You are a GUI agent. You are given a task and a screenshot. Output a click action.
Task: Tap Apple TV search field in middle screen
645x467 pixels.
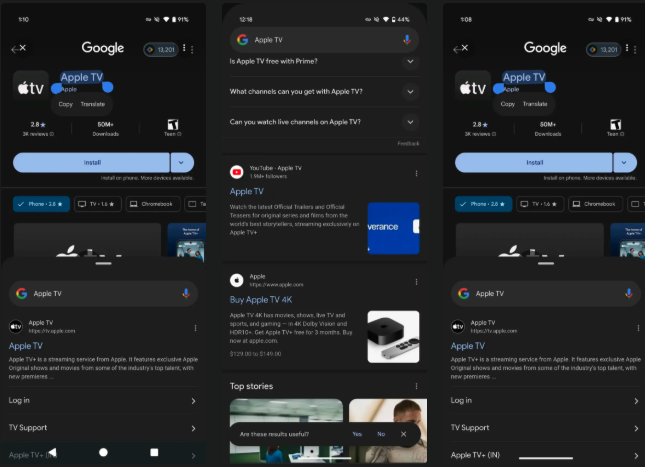[324, 40]
